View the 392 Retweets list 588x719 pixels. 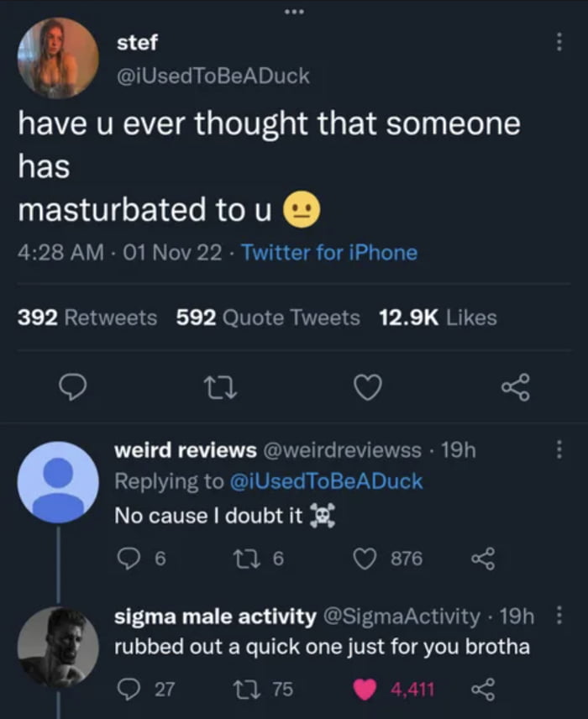click(87, 318)
